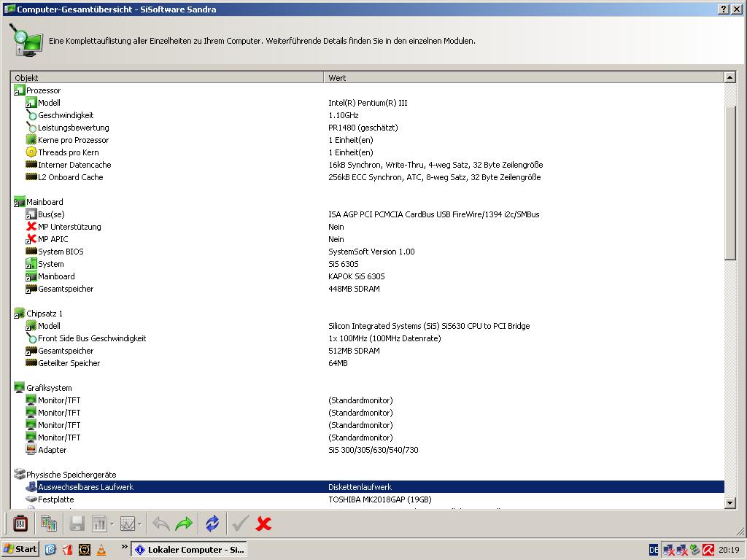Click the Kerne pro Prozessor chip icon
This screenshot has height=560, width=747.
[x=31, y=139]
